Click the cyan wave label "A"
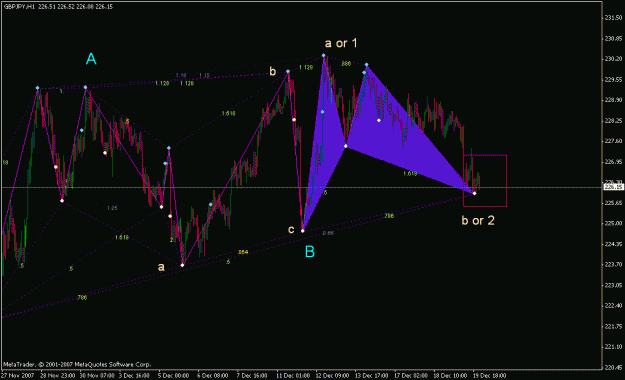Screen dimensions: 625x380 91,59
